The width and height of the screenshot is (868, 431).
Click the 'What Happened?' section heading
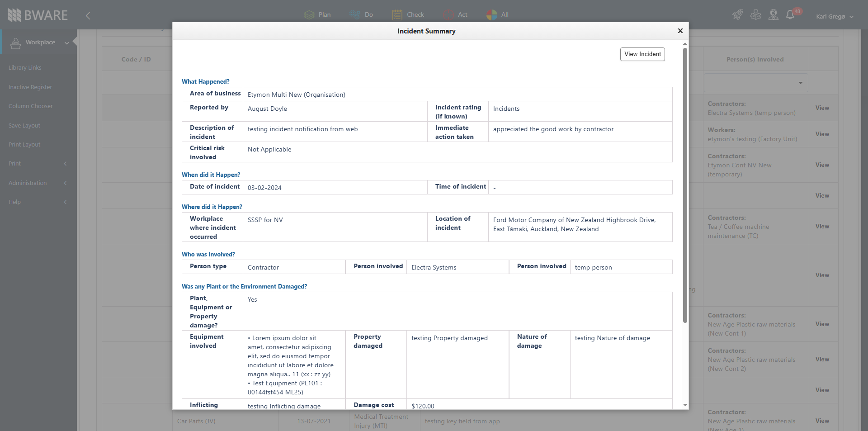pyautogui.click(x=205, y=81)
